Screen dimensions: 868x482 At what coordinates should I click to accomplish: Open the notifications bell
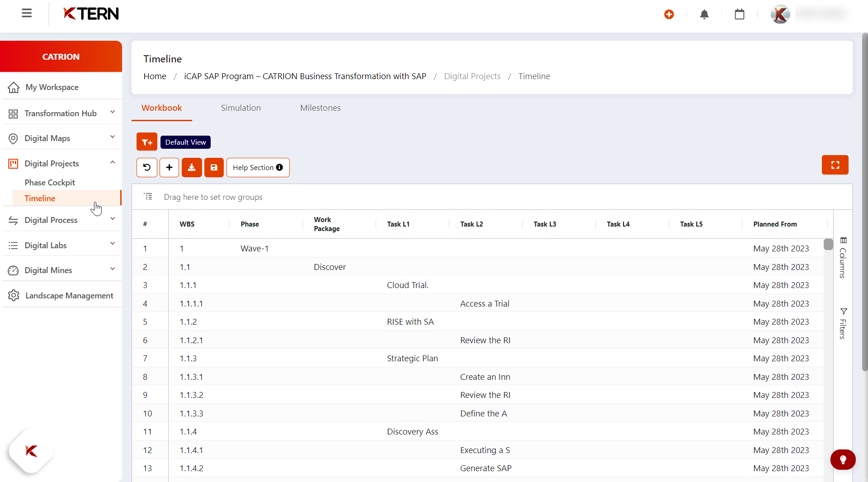[x=704, y=14]
